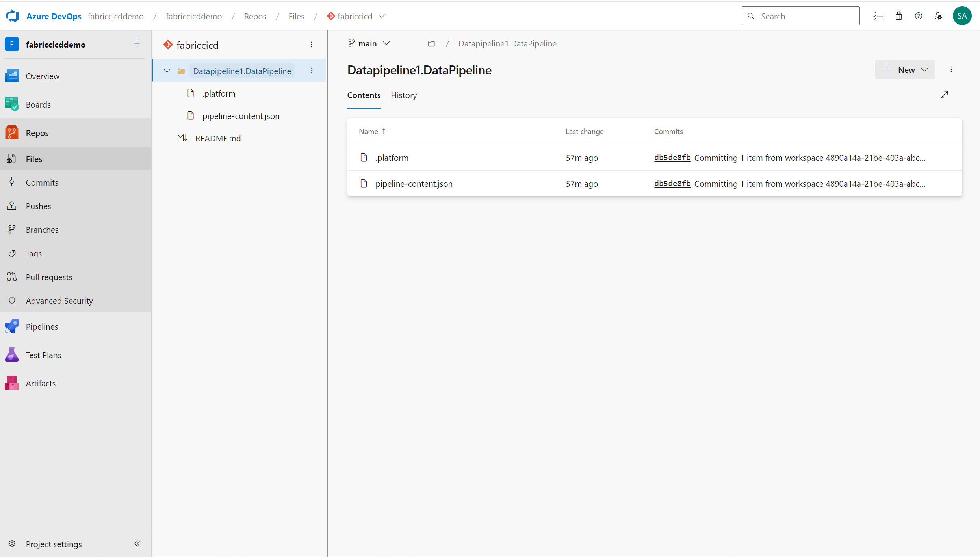This screenshot has height=557, width=980.
Task: Select Datapipeline1.DataPipeline folder in the tree
Action: (242, 71)
